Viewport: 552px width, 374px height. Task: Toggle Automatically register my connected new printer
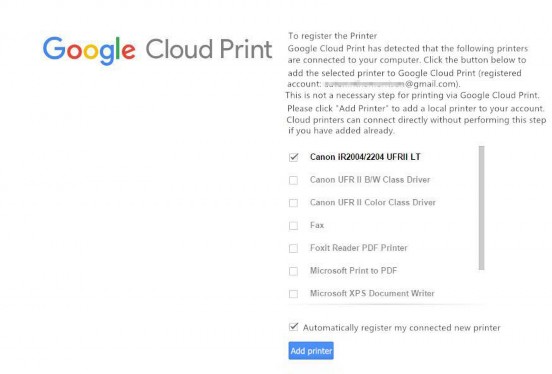[294, 327]
